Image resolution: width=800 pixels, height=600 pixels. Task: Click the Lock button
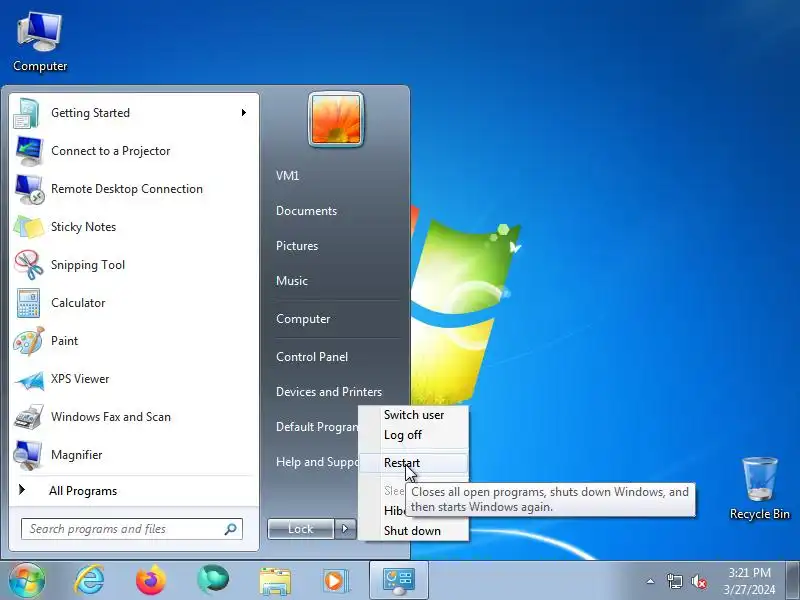301,529
